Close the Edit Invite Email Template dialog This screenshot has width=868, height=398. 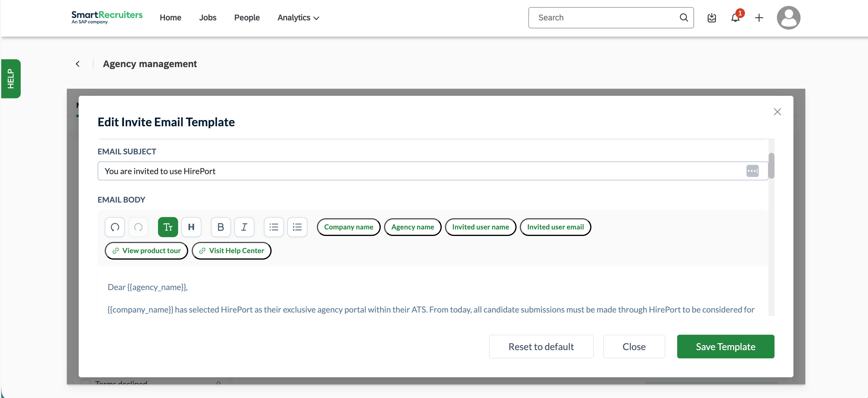pyautogui.click(x=777, y=112)
